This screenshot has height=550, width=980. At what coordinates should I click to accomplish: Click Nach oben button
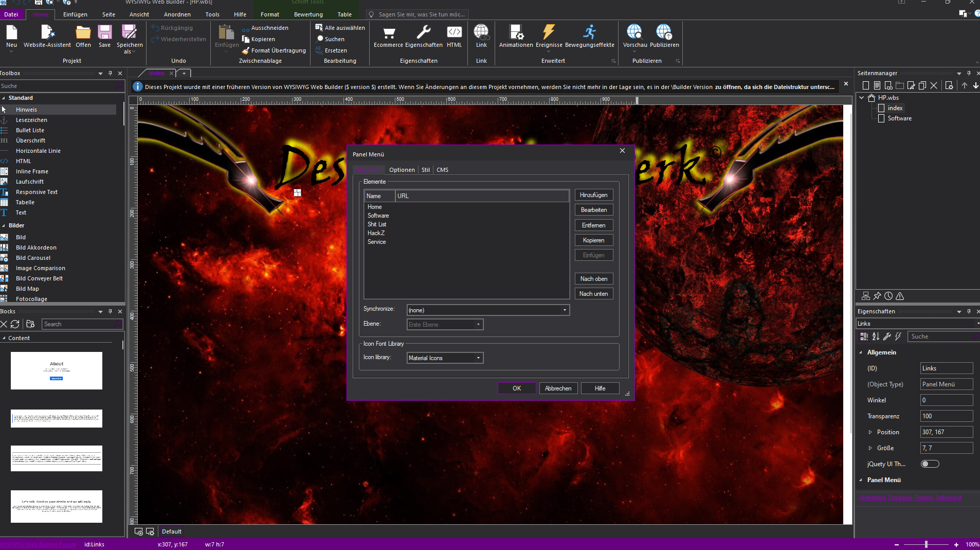593,279
